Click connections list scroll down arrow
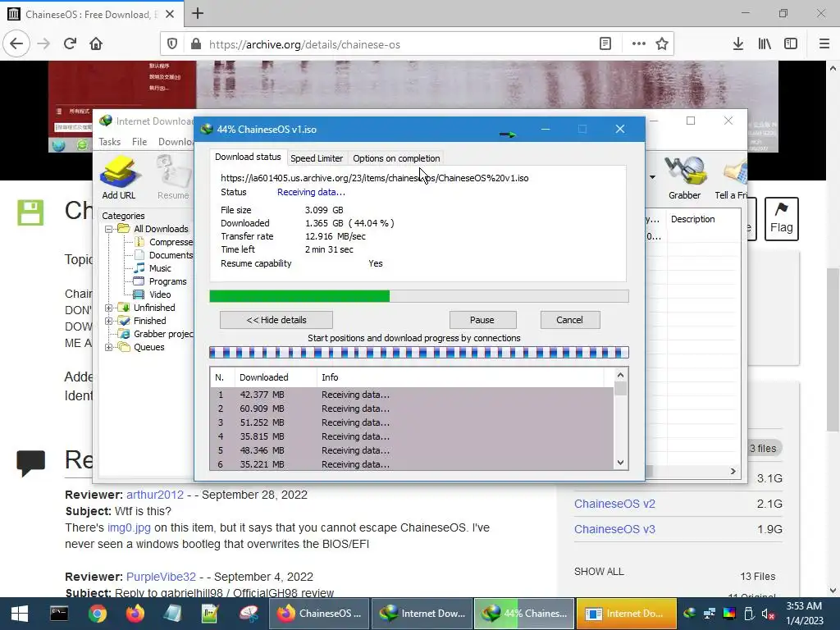 (620, 463)
